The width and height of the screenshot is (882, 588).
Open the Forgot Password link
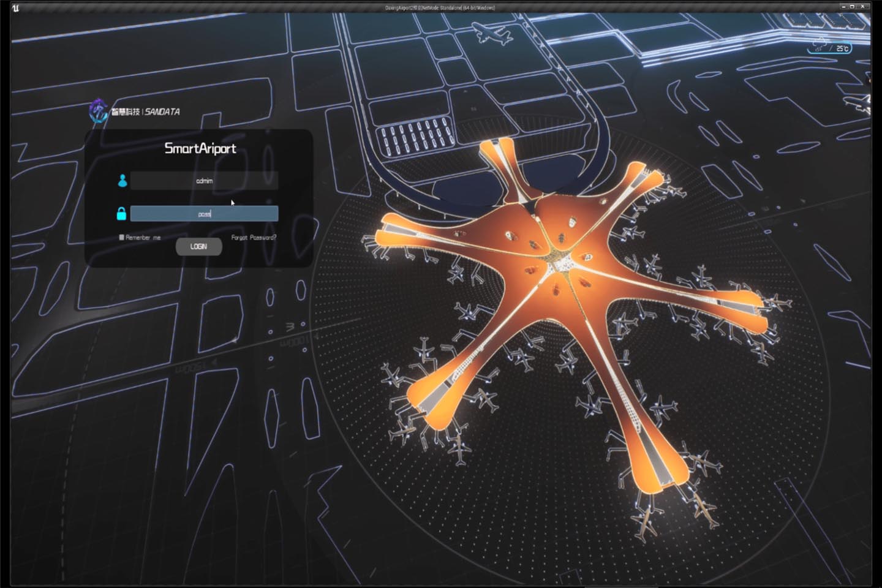point(254,238)
